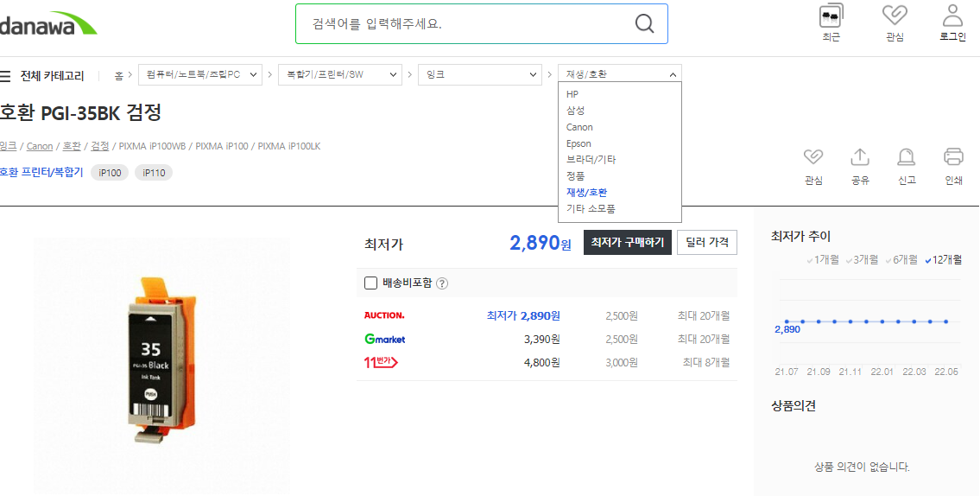
Task: Expand the 복합기/프린터/SW category dropdown
Action: [x=340, y=74]
